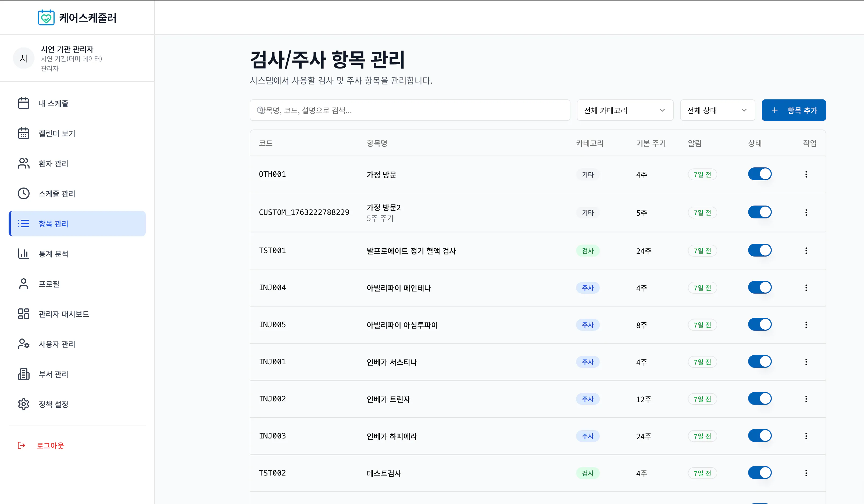Screen dimensions: 864x504
Task: Click the 항목 추가 button
Action: click(x=794, y=110)
